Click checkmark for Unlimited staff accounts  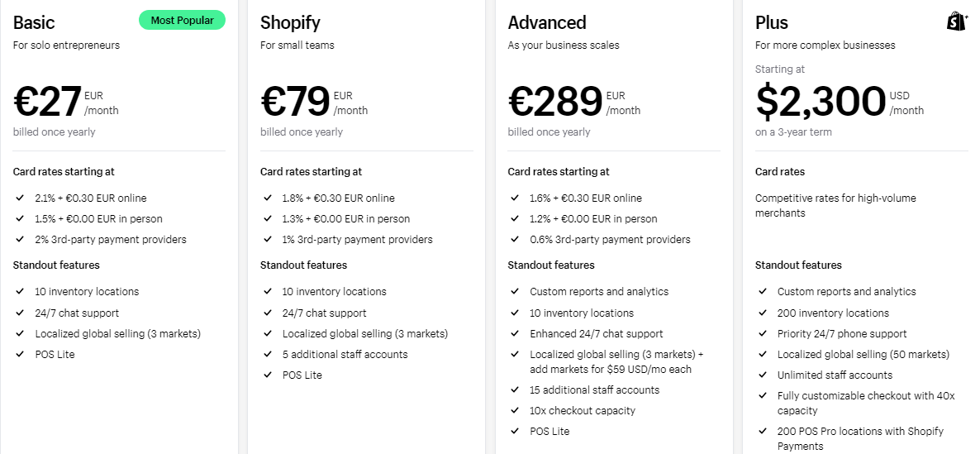762,375
